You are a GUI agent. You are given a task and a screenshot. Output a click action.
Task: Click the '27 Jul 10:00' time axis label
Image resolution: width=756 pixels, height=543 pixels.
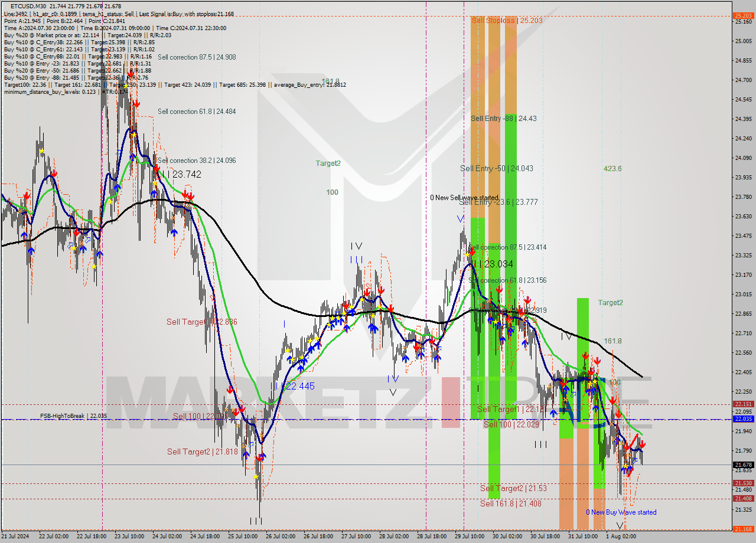[x=356, y=537]
